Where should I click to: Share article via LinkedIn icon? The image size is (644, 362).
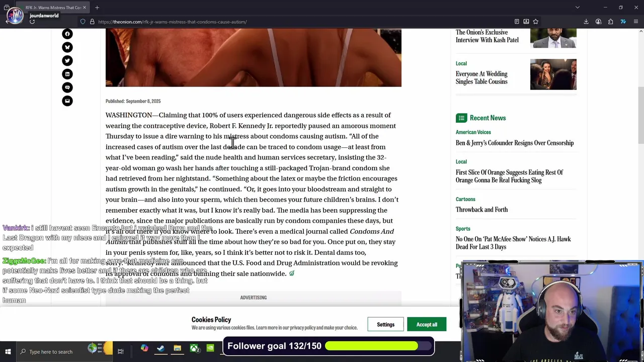point(67,74)
